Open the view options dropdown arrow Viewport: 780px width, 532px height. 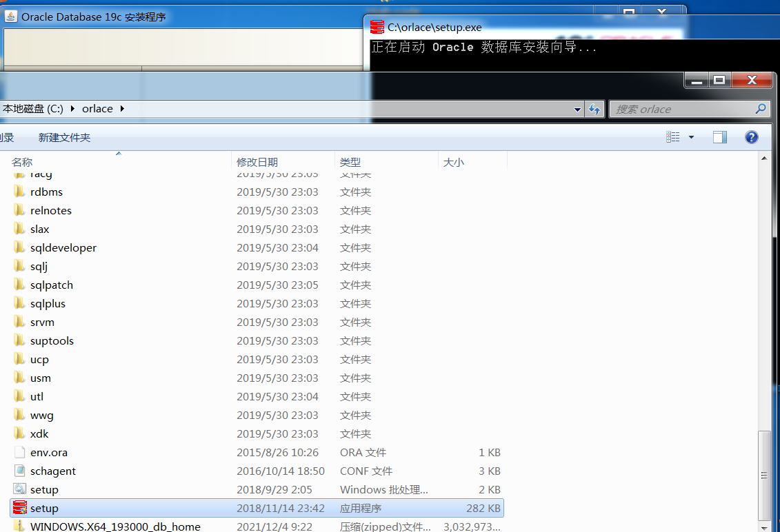pos(691,137)
